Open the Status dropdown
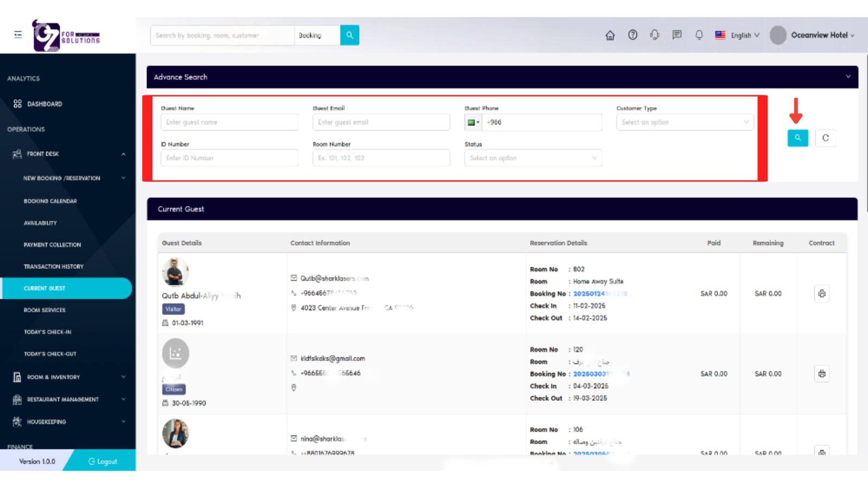This screenshot has width=868, height=488. pos(533,158)
